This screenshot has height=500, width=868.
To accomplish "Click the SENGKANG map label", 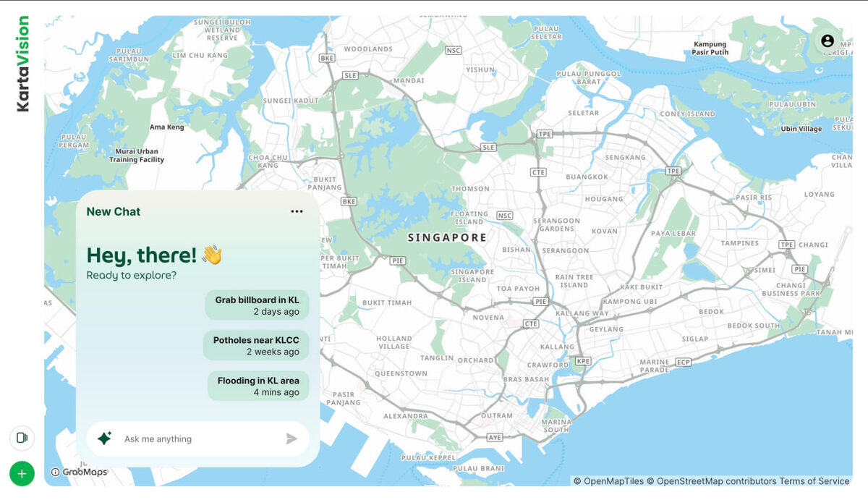I will (x=625, y=157).
